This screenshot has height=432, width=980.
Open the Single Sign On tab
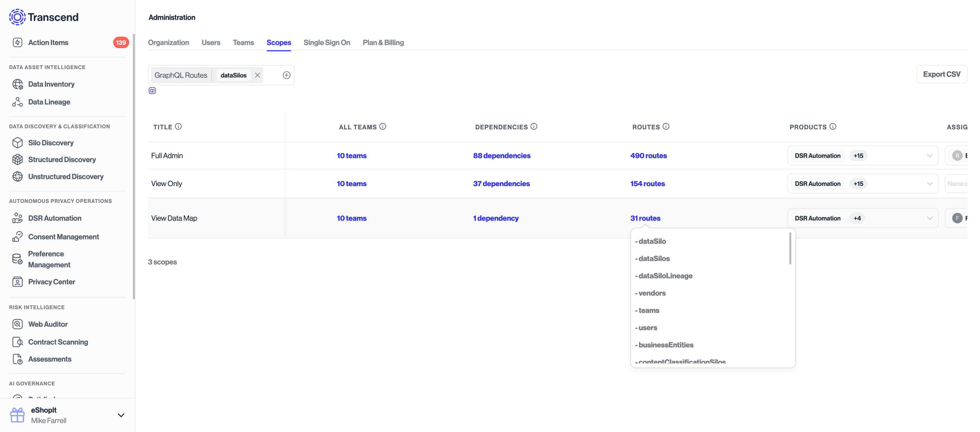(x=326, y=43)
